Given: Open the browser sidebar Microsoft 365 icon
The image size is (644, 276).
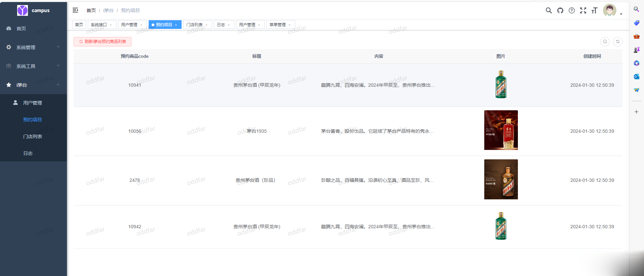Looking at the screenshot, I should click(636, 63).
